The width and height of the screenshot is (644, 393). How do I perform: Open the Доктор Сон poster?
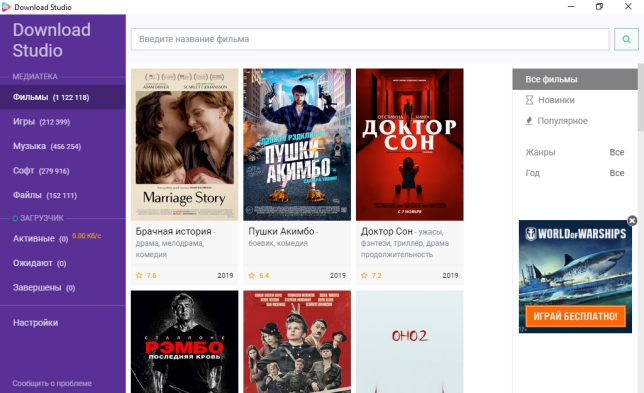pos(409,145)
